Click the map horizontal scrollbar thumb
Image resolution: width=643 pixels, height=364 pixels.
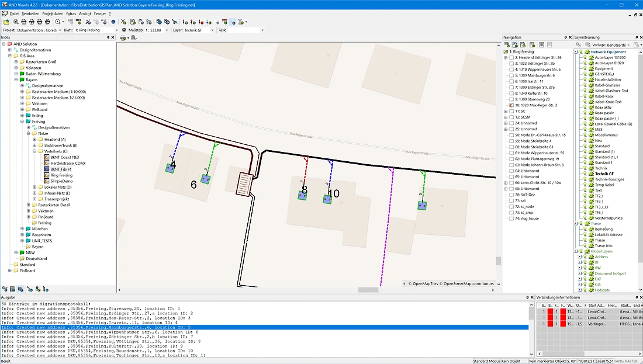coord(368,290)
